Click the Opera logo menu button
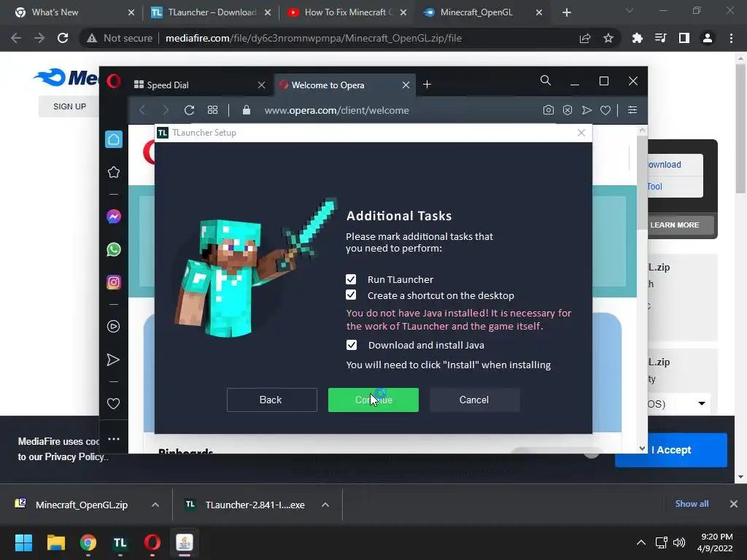This screenshot has width=747, height=560. pos(113,82)
